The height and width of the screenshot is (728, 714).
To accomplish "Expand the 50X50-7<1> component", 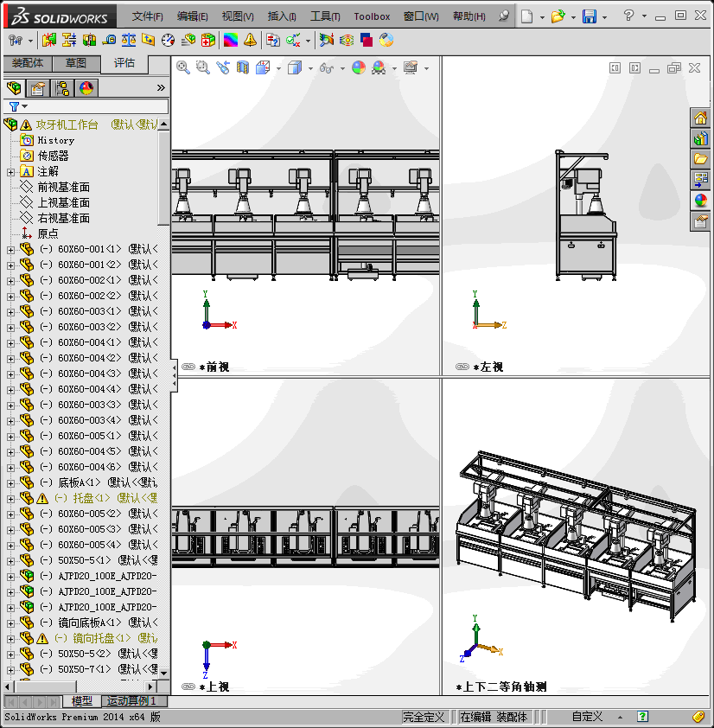I will click(10, 670).
